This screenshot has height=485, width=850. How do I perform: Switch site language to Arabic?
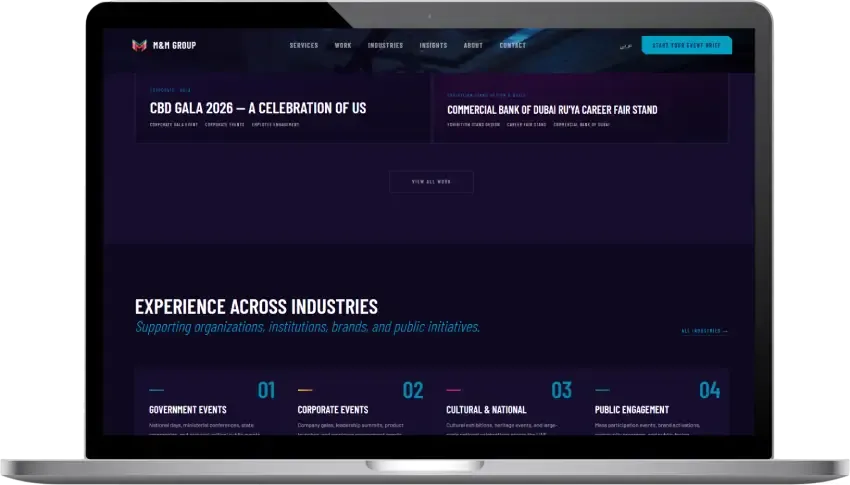pos(626,46)
